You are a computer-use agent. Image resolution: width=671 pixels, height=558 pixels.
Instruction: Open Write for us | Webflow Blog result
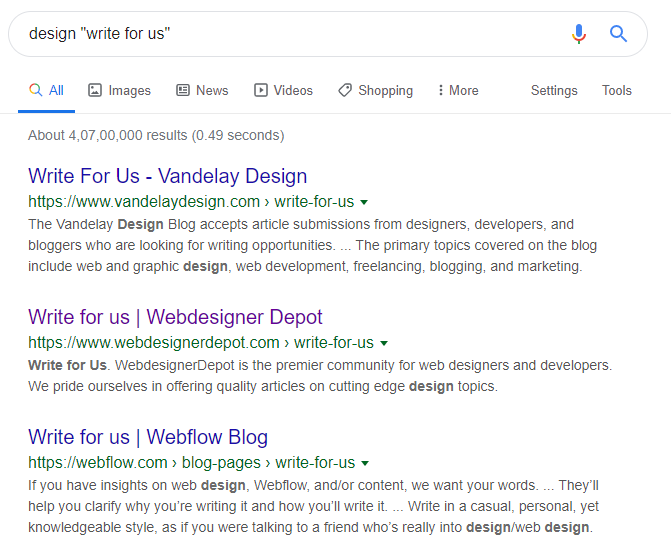click(x=148, y=437)
